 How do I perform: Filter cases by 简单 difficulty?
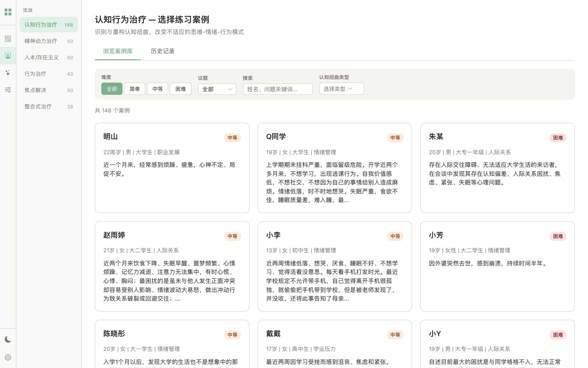(x=135, y=89)
